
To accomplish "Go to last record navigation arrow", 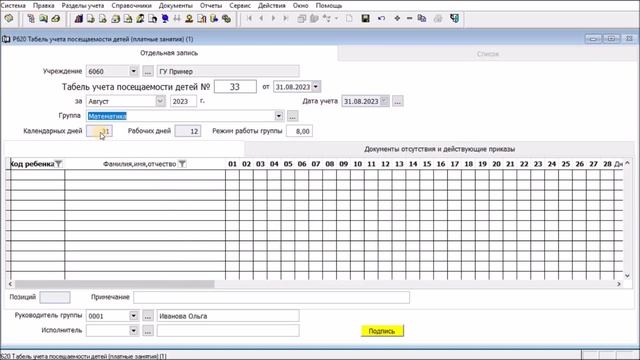I will (x=286, y=19).
